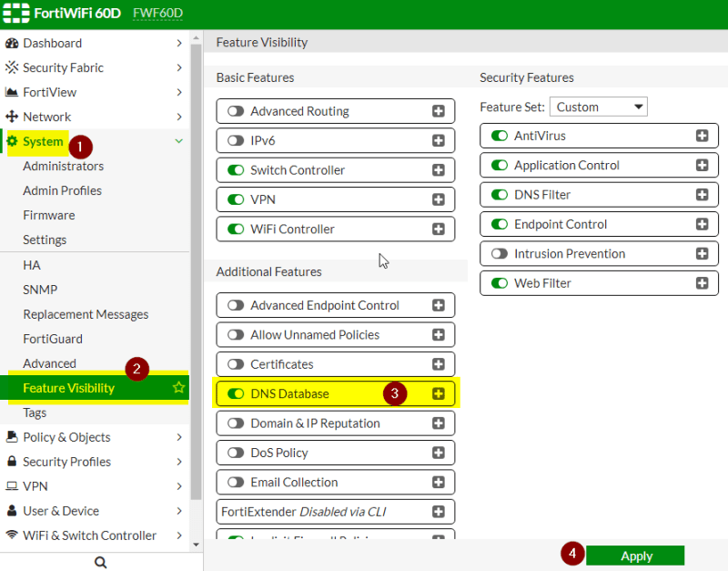The height and width of the screenshot is (571, 728).
Task: Click the plus icon on Advanced Routing
Action: point(439,111)
